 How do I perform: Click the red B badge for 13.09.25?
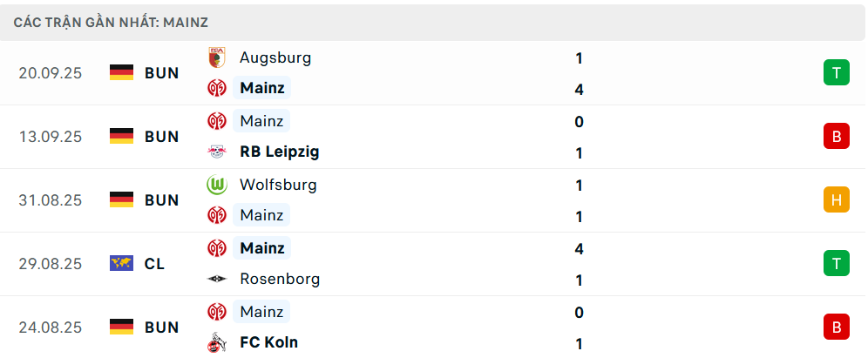click(836, 136)
